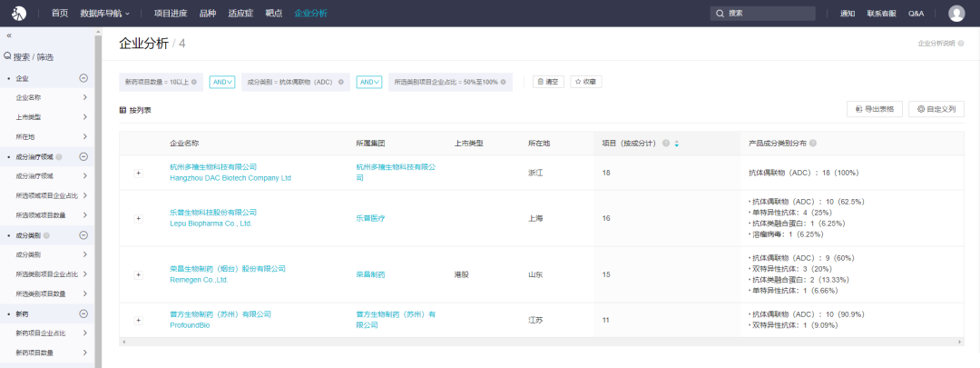Open Remegen Co.,Ltd. company link

point(200,280)
